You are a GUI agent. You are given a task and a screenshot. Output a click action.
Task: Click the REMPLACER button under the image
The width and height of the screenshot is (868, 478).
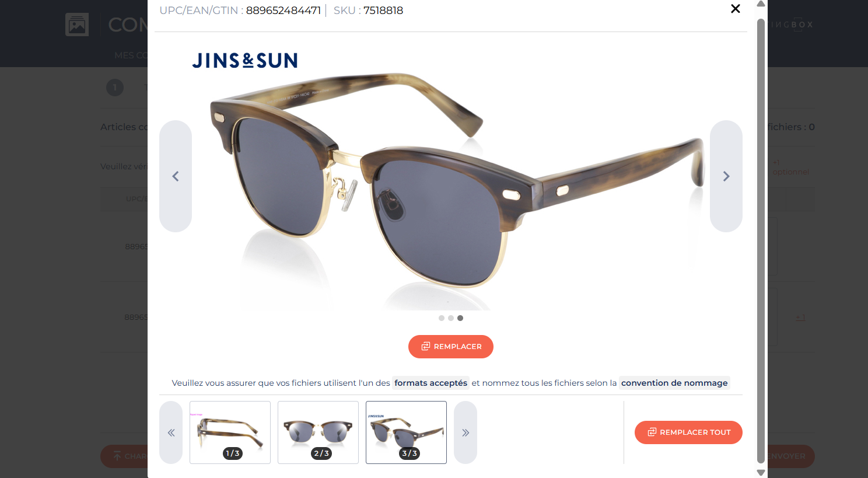click(x=451, y=347)
